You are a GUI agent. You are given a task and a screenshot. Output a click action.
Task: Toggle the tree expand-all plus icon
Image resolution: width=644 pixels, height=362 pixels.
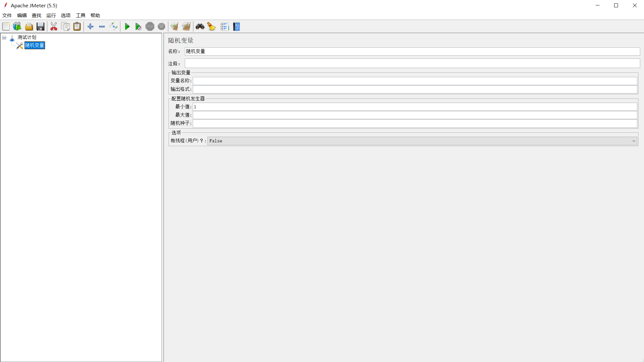pyautogui.click(x=91, y=27)
